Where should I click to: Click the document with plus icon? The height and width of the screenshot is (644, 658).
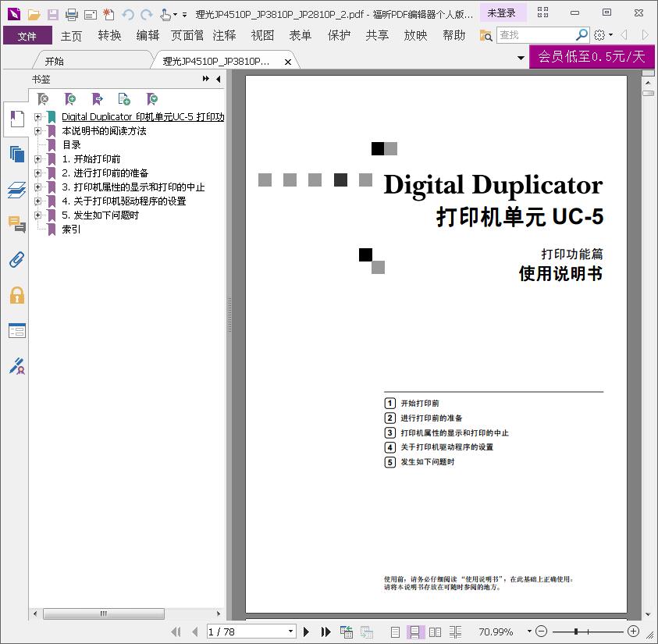click(x=124, y=99)
